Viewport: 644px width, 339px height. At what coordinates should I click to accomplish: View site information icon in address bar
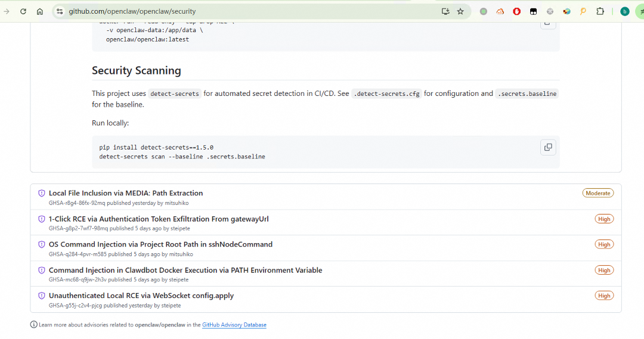(x=59, y=11)
